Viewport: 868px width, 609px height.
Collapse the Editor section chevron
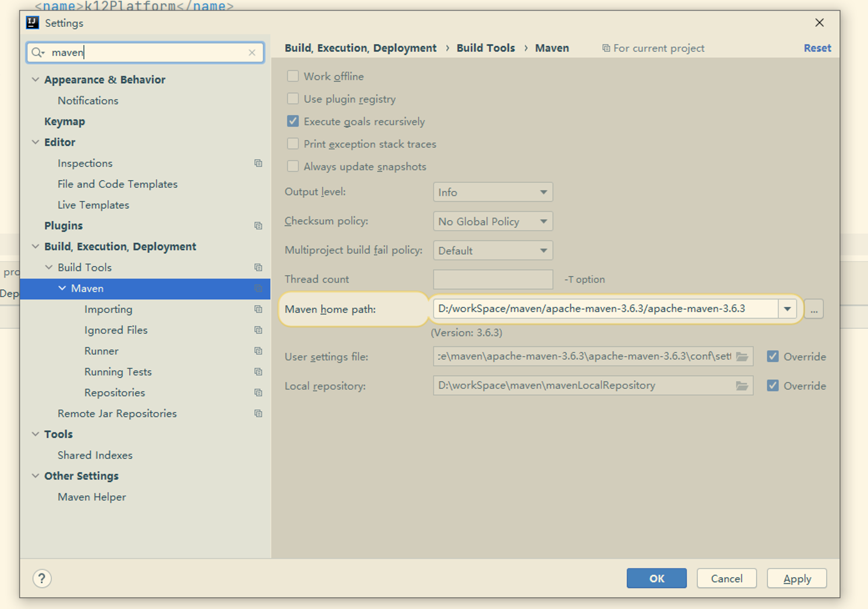tap(36, 142)
